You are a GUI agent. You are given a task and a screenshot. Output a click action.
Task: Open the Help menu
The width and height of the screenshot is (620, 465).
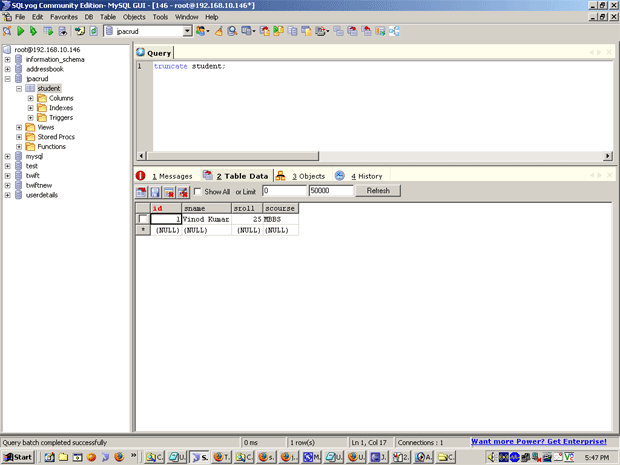tap(212, 17)
